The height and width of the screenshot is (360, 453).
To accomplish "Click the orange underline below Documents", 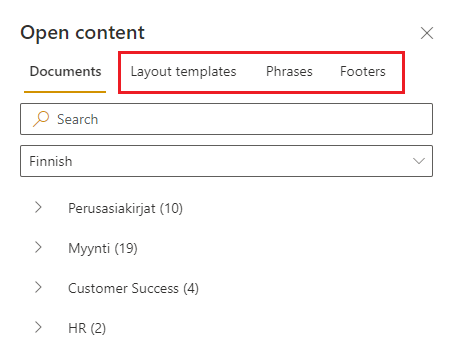I will pos(65,92).
